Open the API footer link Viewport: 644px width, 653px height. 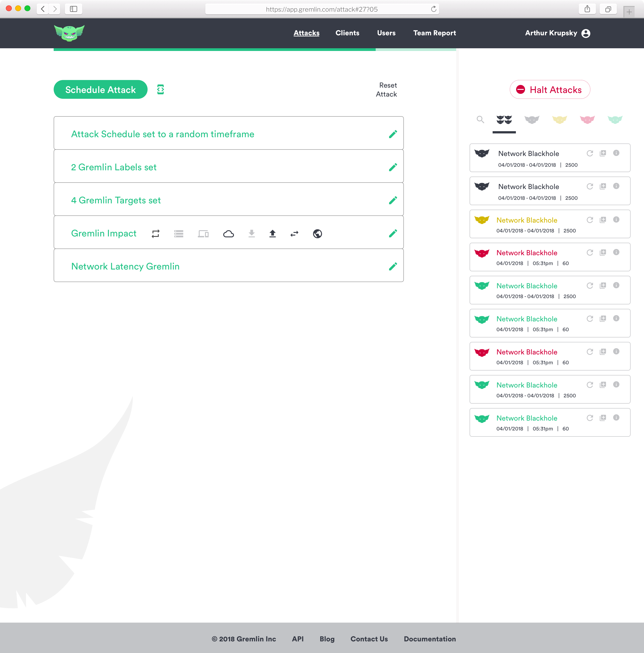click(298, 639)
